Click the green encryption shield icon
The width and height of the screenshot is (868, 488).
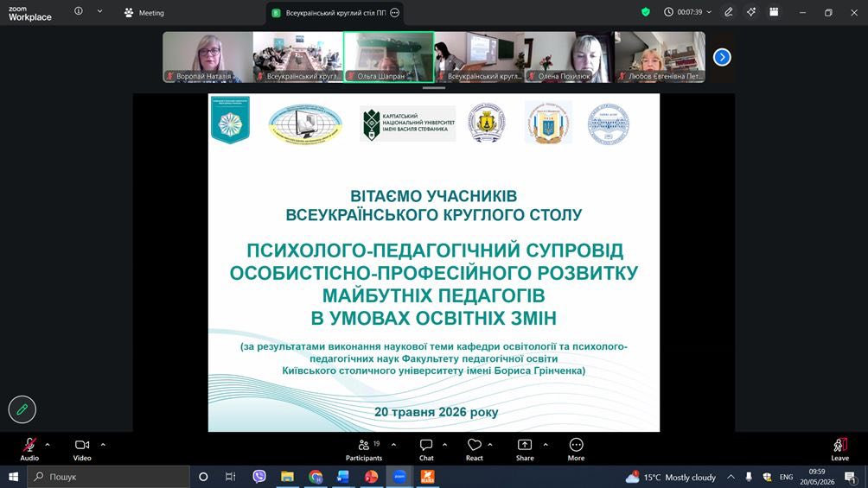point(646,11)
